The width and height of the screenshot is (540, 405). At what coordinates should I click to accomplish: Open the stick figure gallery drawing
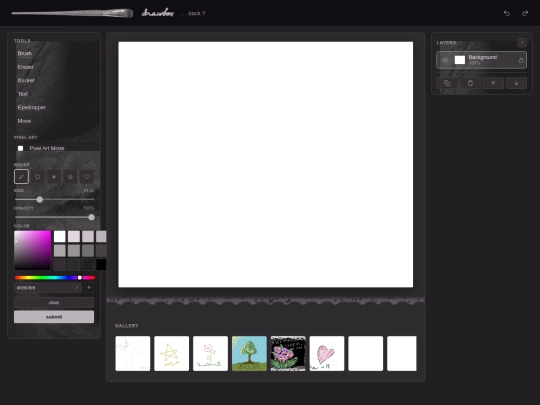[133, 354]
